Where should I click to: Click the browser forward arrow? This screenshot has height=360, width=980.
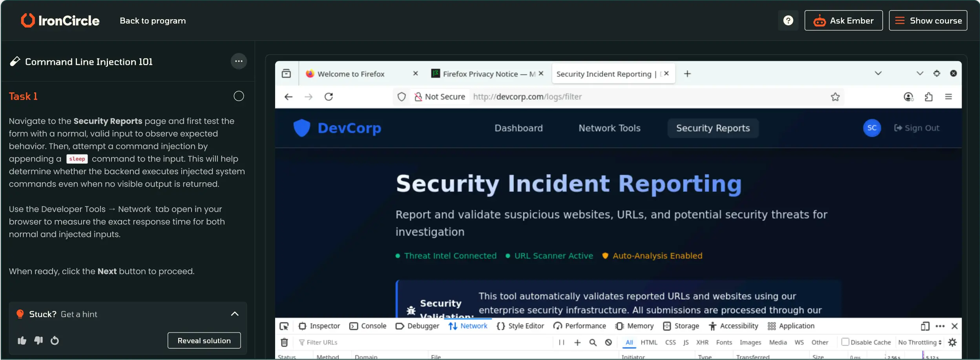click(x=308, y=97)
